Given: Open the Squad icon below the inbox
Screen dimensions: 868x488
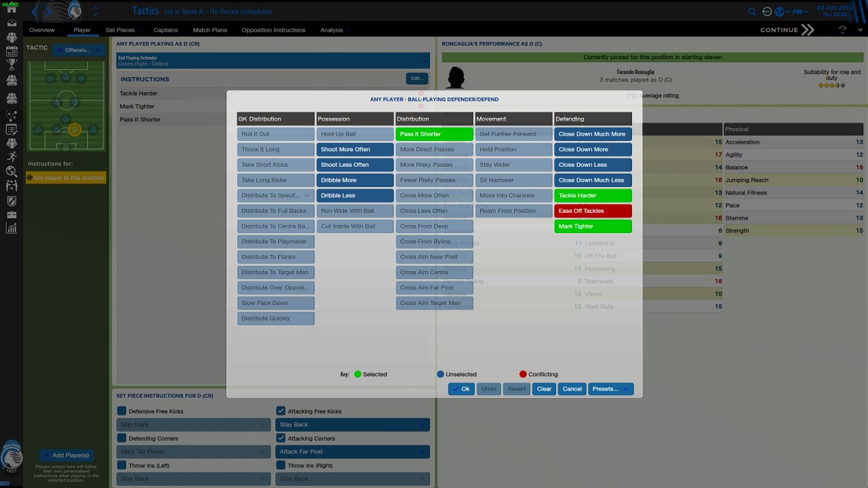Looking at the screenshot, I should 12,37.
